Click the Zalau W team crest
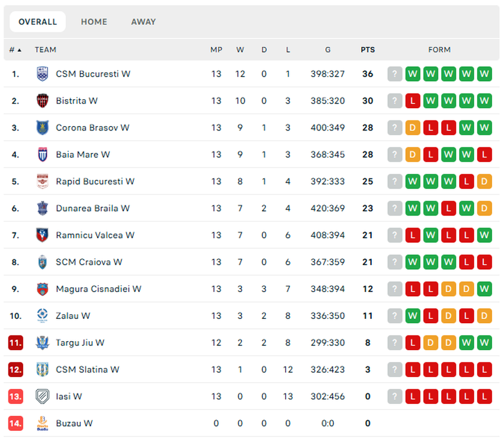504x442 pixels. pos(43,316)
